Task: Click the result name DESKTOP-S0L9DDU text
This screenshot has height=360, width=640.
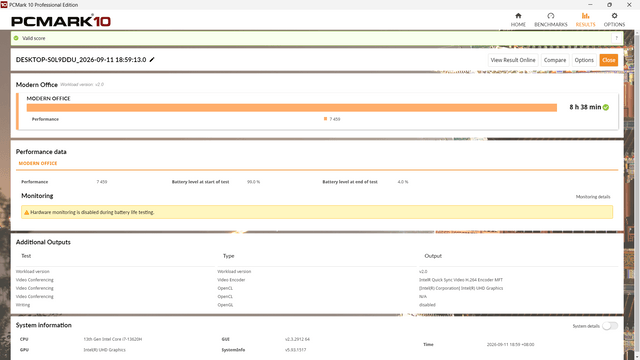Action: coord(81,60)
